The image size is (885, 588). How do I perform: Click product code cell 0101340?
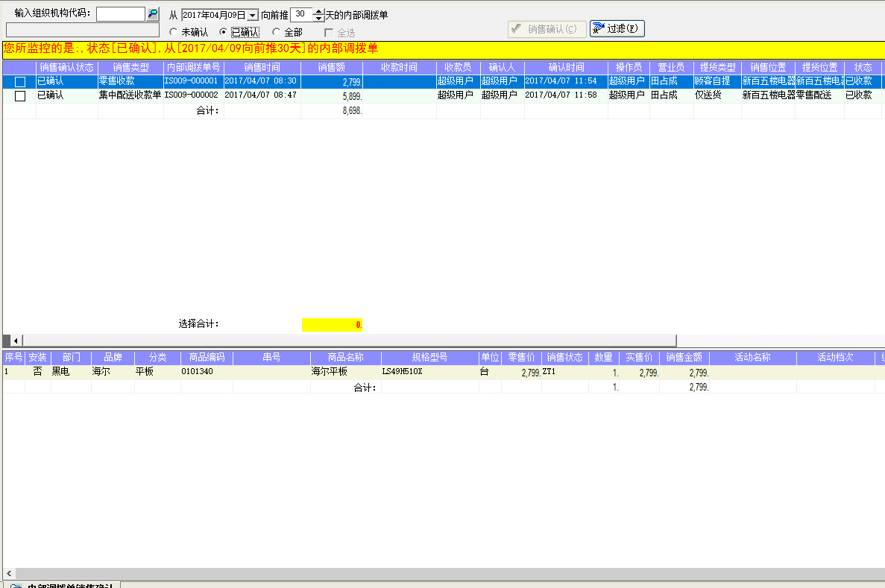click(207, 372)
